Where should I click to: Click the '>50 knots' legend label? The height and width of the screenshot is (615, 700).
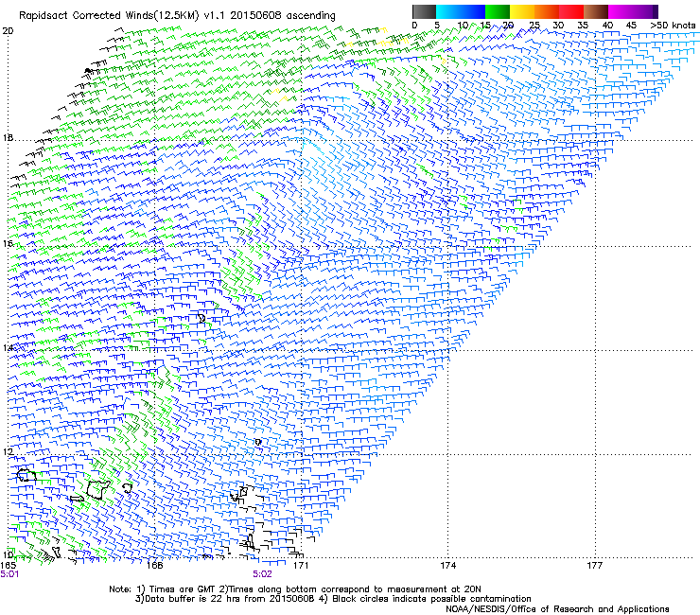(673, 26)
